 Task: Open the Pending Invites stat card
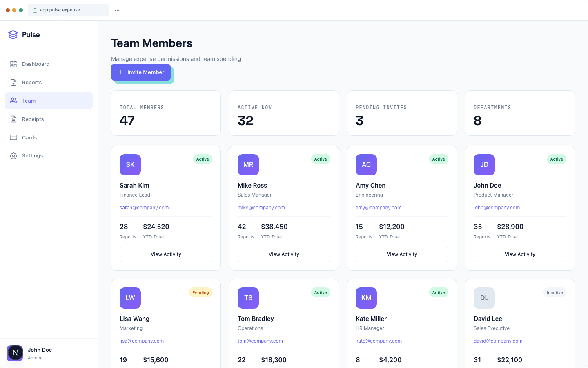click(402, 113)
